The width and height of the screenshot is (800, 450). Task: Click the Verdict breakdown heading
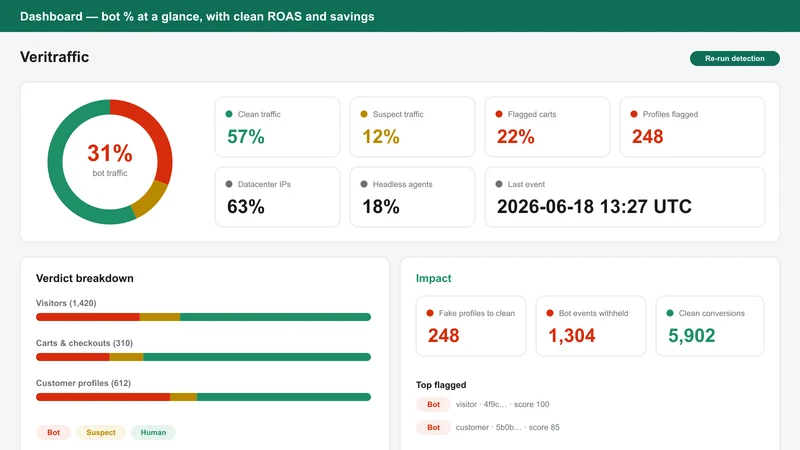coord(85,279)
